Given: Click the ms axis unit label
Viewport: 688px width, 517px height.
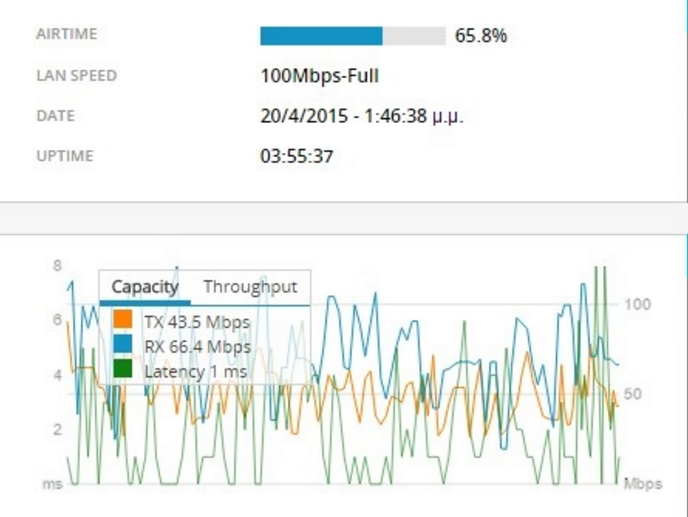Looking at the screenshot, I should 52,484.
